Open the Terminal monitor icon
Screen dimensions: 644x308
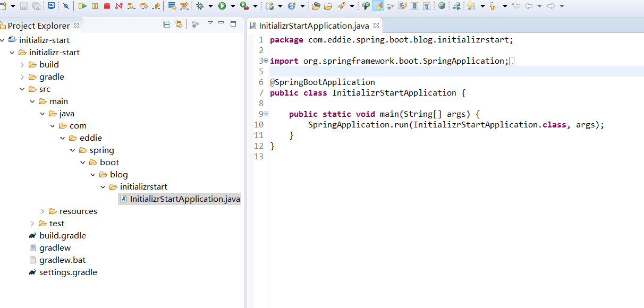pyautogui.click(x=51, y=6)
